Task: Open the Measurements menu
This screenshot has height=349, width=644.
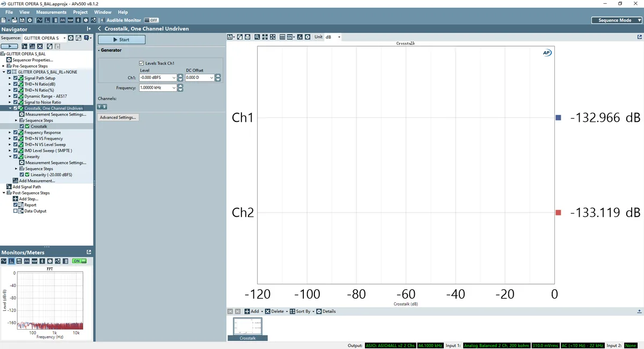Action: (52, 12)
